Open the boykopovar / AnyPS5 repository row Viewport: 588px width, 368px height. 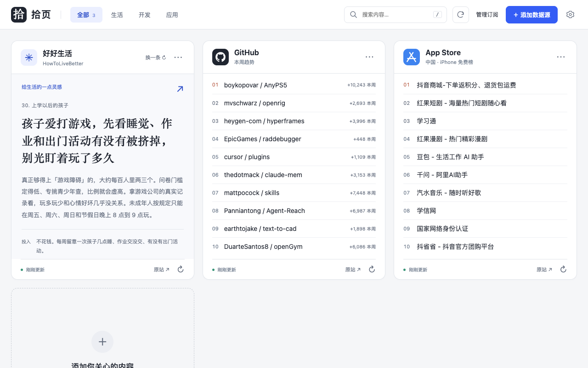[294, 85]
